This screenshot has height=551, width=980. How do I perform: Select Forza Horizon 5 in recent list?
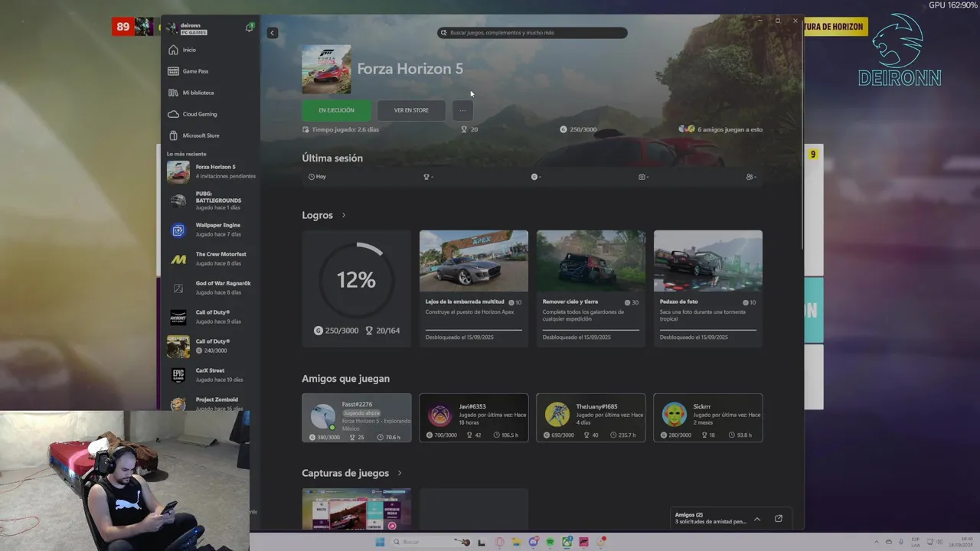coord(211,171)
